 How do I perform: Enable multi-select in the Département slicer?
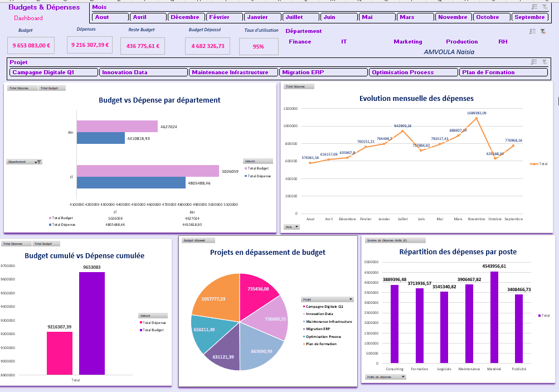533,32
